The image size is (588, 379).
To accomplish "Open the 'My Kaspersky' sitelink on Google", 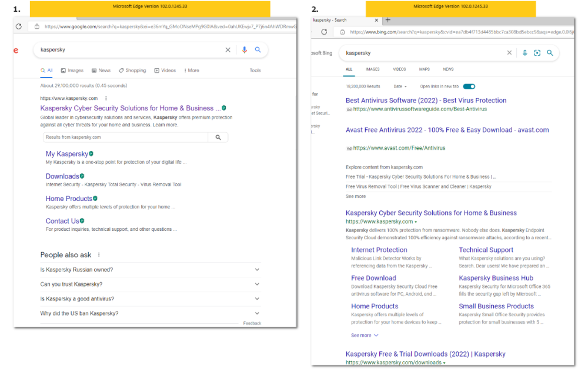I will click(66, 154).
